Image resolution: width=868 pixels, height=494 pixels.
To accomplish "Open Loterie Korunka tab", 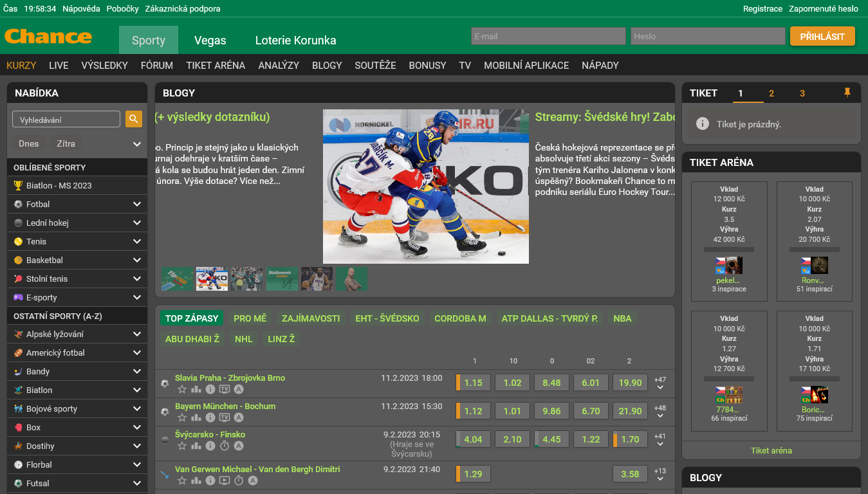I will point(295,40).
